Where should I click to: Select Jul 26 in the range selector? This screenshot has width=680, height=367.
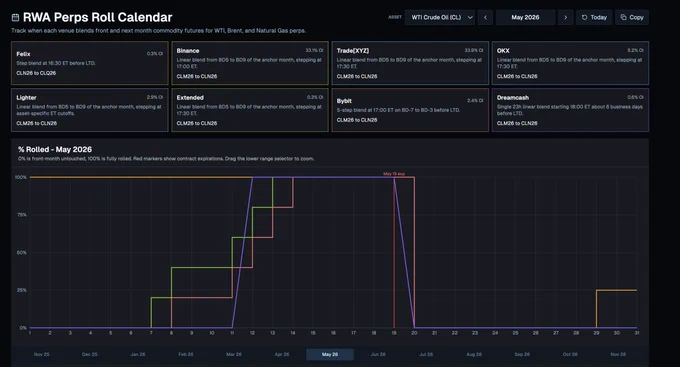426,354
